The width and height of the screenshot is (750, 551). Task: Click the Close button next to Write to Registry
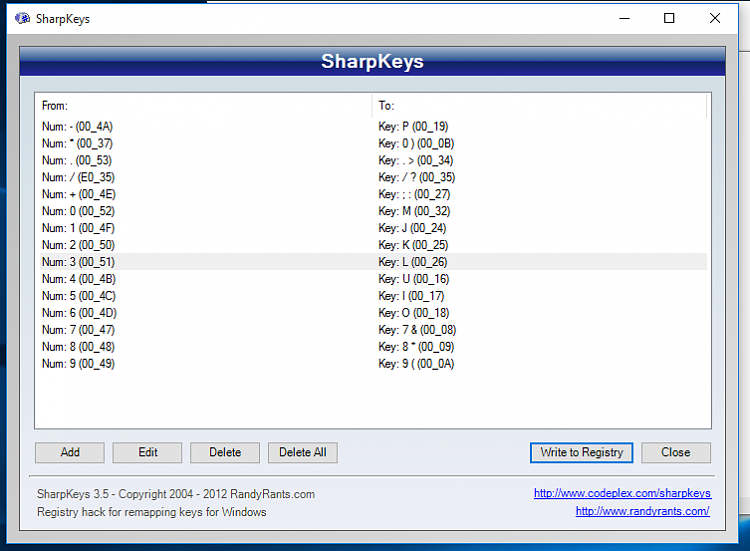(x=676, y=452)
